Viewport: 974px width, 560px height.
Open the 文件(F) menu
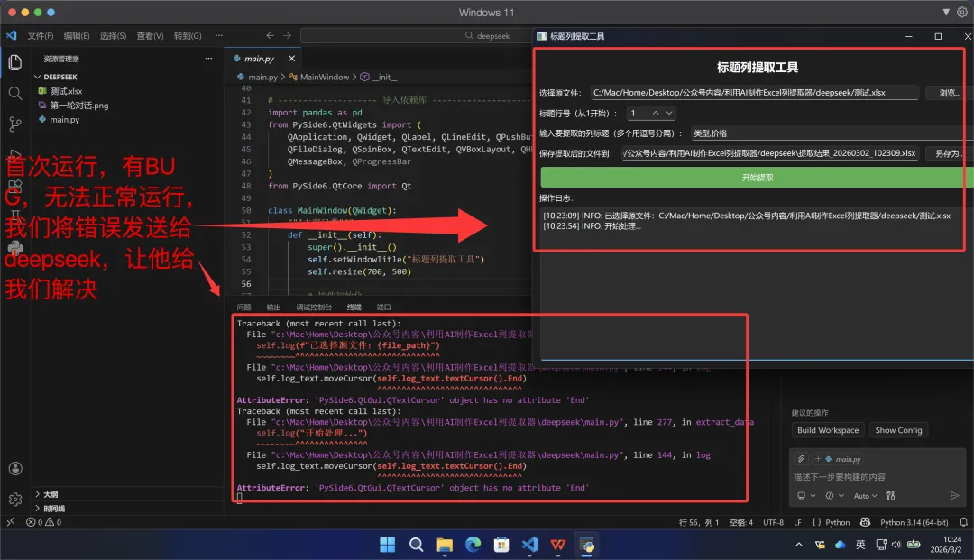point(41,35)
